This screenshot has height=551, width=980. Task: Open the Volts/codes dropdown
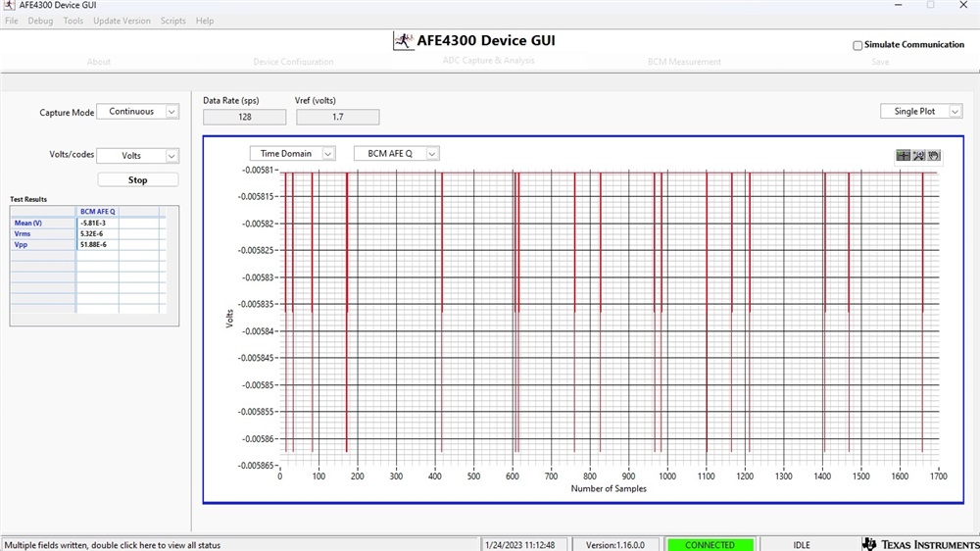(x=137, y=156)
